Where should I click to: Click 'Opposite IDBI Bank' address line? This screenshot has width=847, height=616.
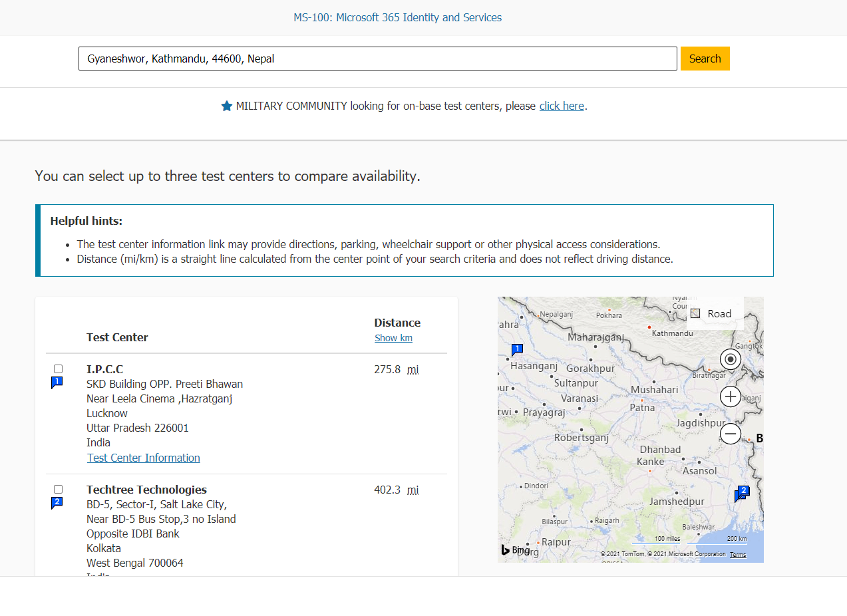[133, 534]
